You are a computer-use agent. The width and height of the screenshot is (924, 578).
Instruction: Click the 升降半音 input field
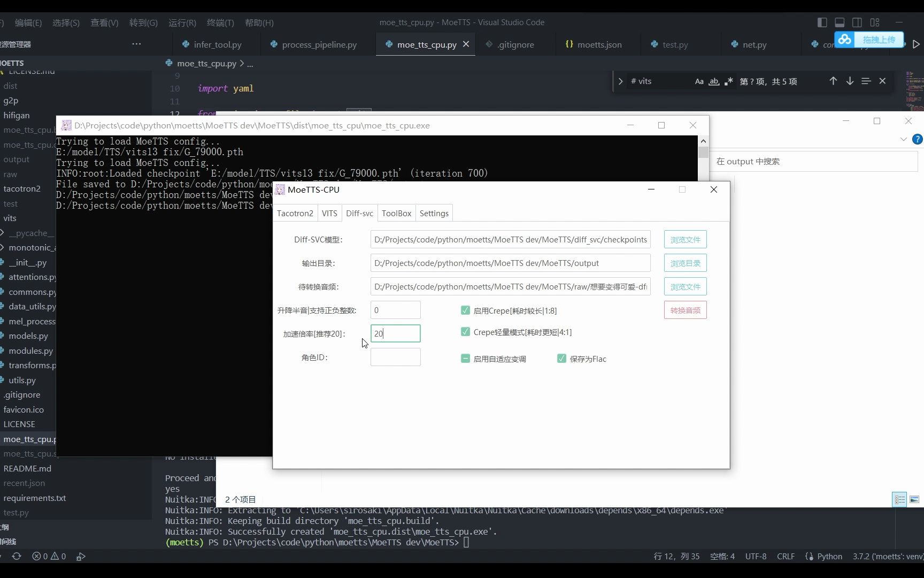[395, 310]
